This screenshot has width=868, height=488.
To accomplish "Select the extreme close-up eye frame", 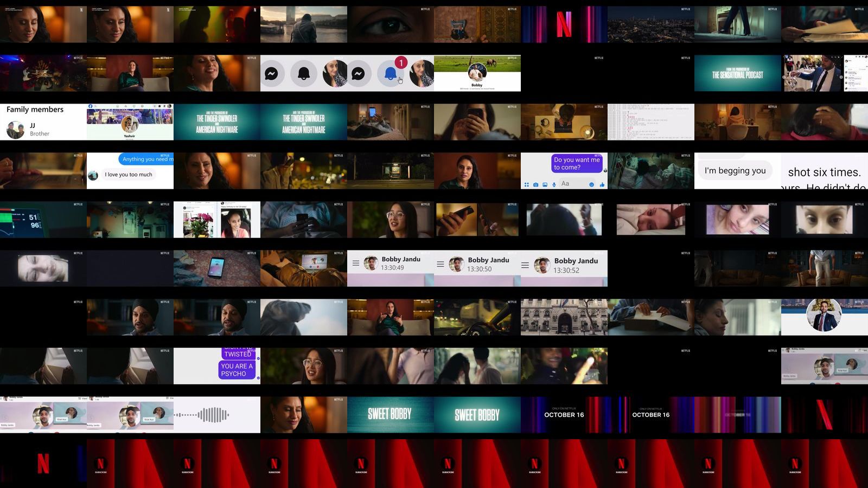I will 391,24.
